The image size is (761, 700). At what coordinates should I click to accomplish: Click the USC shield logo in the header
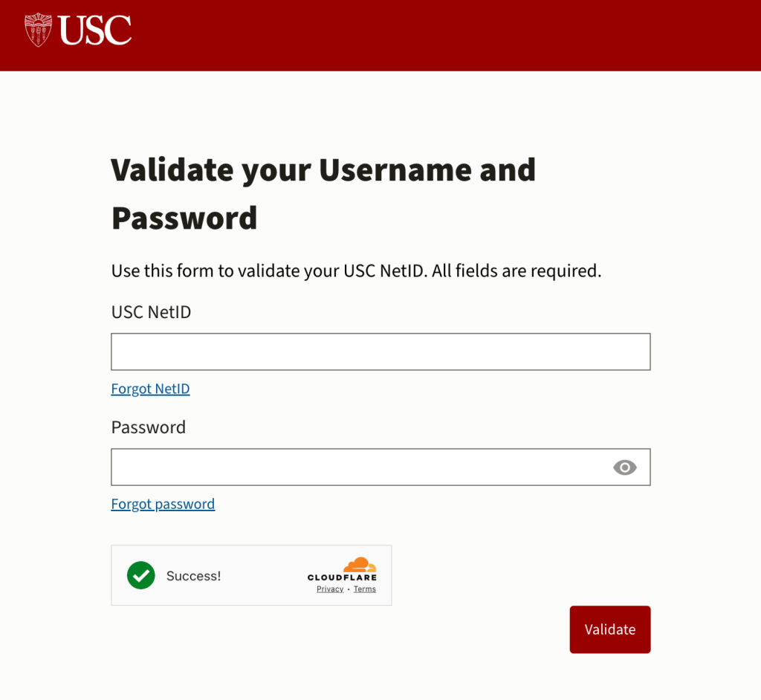tap(38, 31)
